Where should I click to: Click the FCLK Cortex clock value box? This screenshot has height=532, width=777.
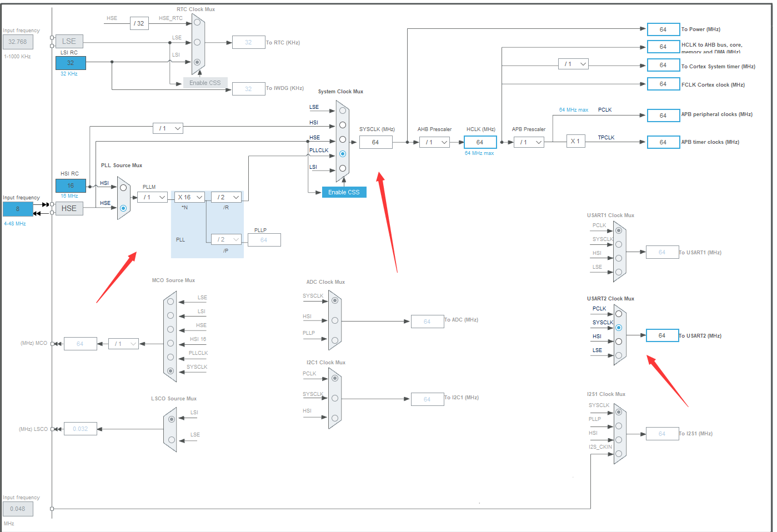tap(663, 84)
